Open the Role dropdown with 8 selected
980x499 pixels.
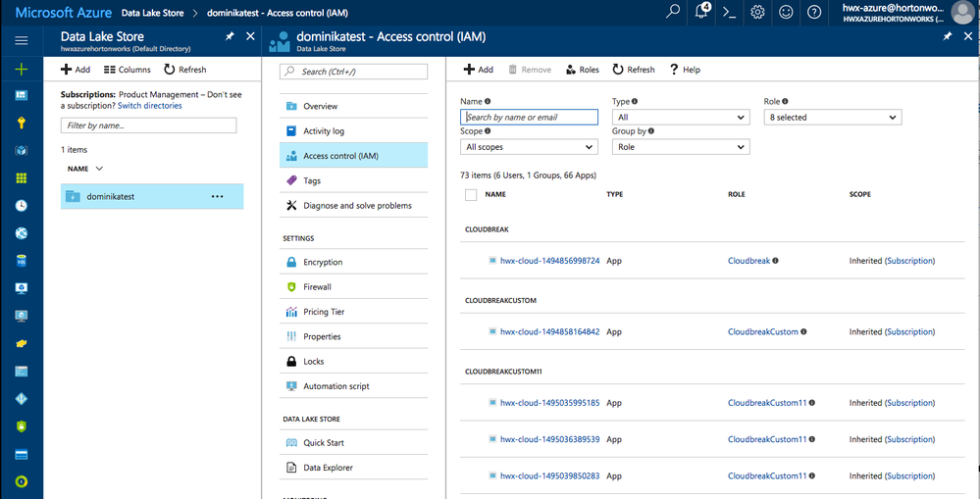pos(832,117)
